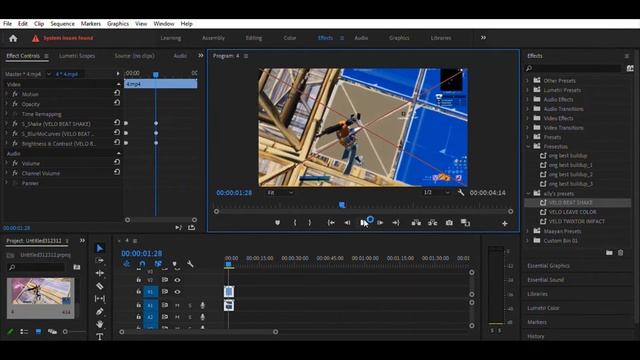
Task: Click the Extract button
Action: click(432, 223)
